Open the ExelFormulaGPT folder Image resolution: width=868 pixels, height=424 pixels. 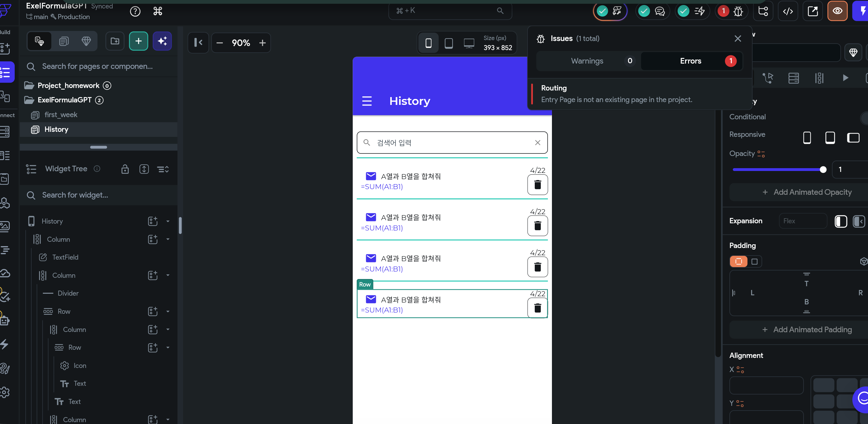point(64,100)
